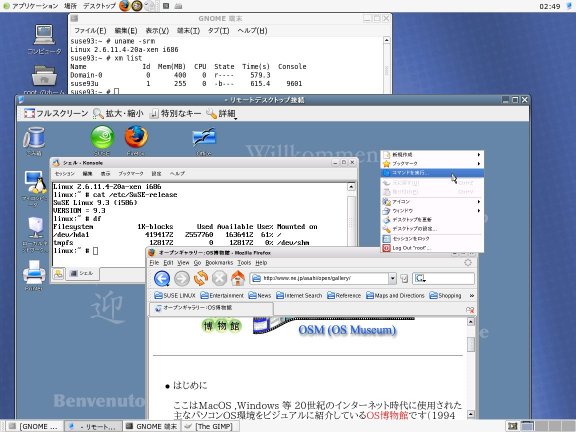Open the Printer icon on remote desktop
The image size is (576, 432).
pyautogui.click(x=34, y=275)
